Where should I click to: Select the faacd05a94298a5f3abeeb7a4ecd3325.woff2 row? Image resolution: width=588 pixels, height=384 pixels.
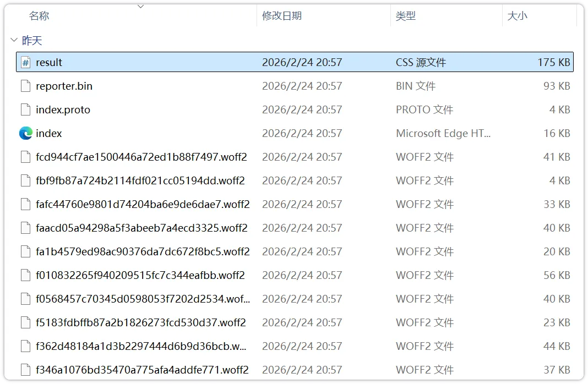(141, 228)
